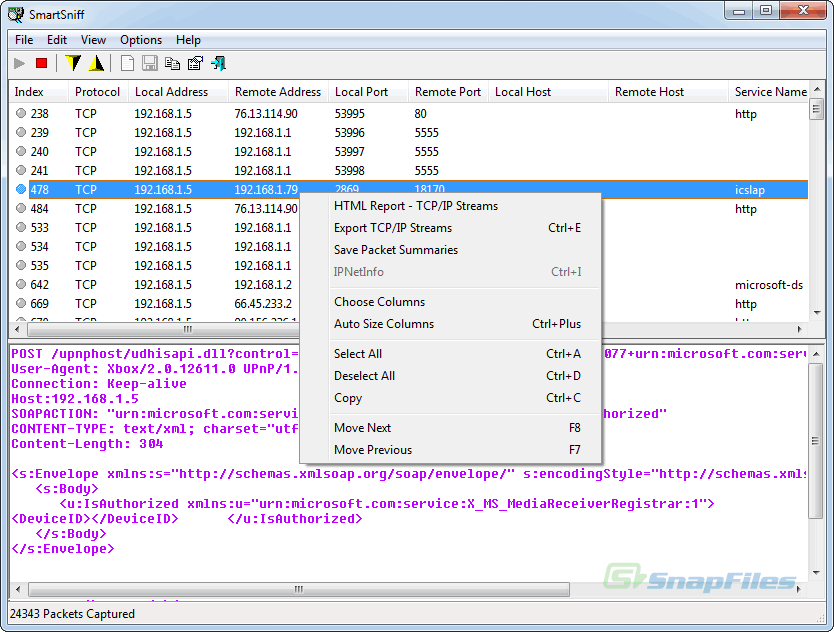Open the Options menu
Image resolution: width=834 pixels, height=632 pixels.
point(141,40)
